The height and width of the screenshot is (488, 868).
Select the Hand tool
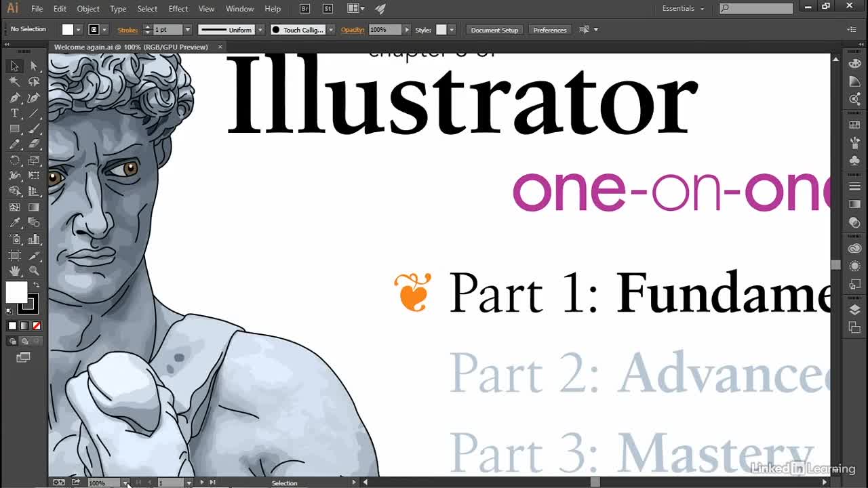14,271
